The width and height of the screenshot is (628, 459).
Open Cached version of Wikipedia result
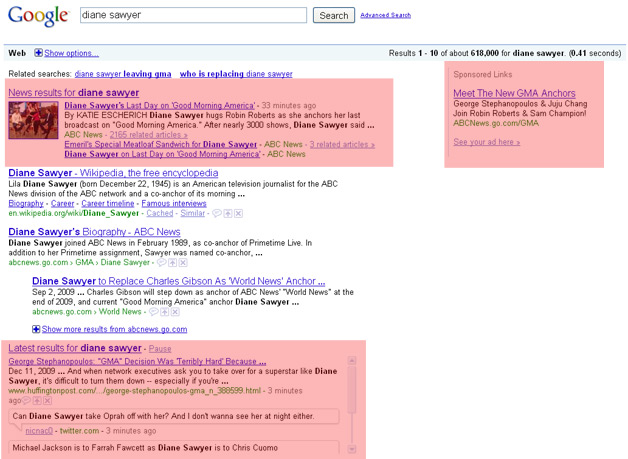click(160, 213)
